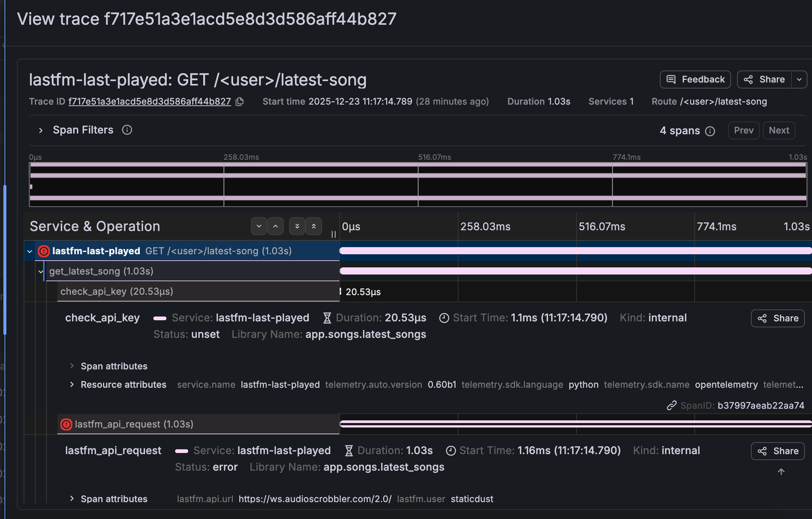The width and height of the screenshot is (812, 519).
Task: Click the Feedback button
Action: [x=695, y=79]
